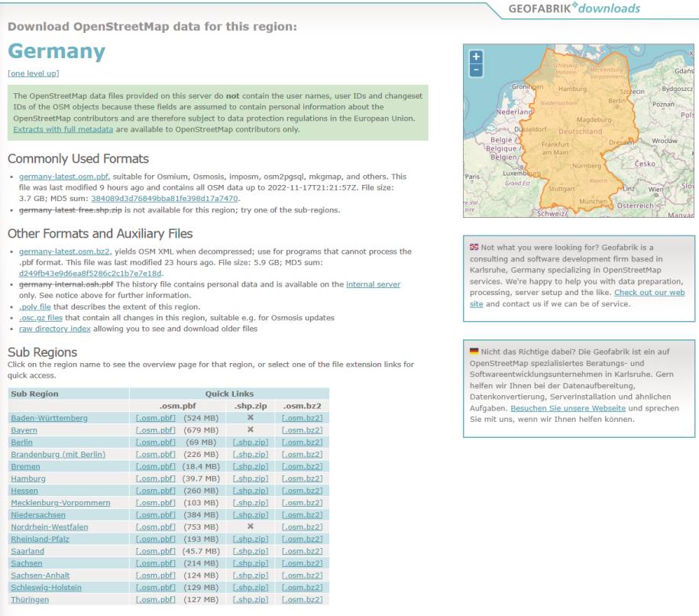Download Schleswig-Holstein .osm.bz2 file
The image size is (699, 616).
click(303, 588)
